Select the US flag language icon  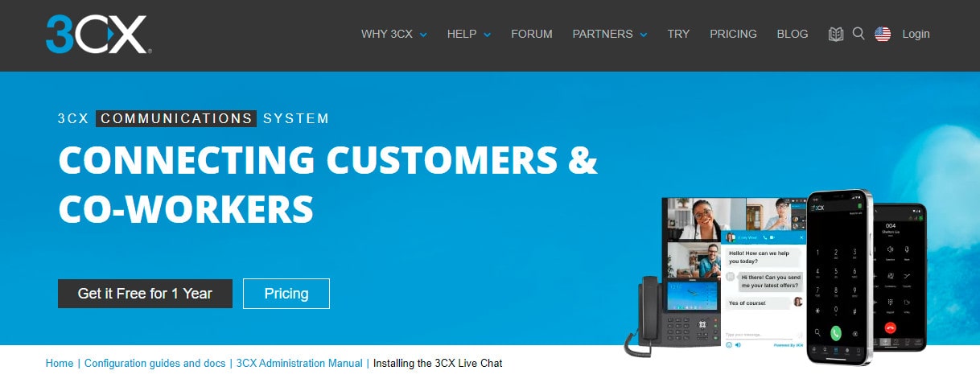tap(883, 34)
